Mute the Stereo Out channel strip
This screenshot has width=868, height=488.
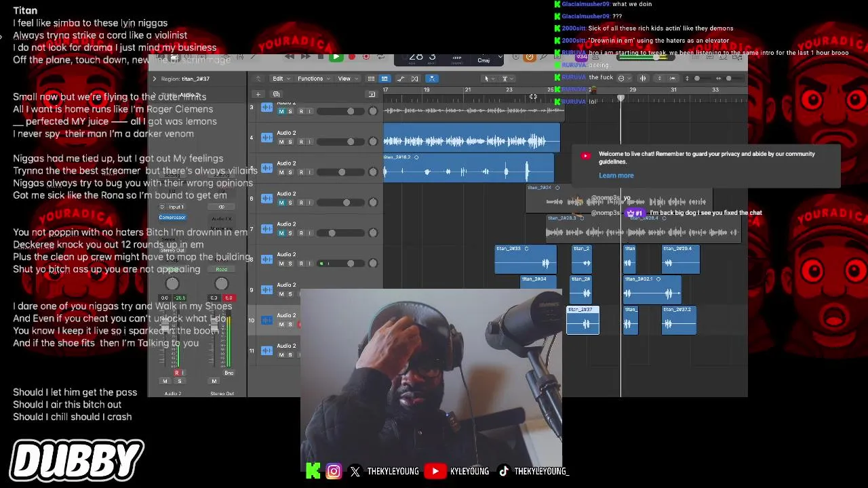pos(214,382)
